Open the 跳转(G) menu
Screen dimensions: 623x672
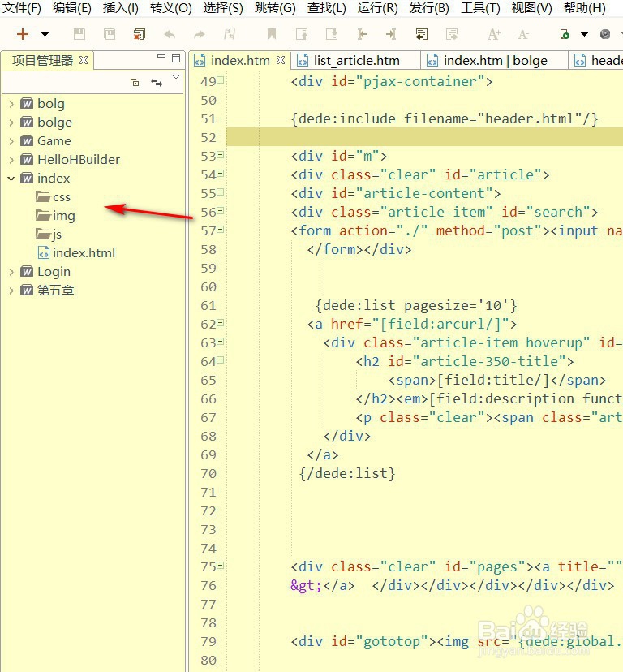(275, 8)
